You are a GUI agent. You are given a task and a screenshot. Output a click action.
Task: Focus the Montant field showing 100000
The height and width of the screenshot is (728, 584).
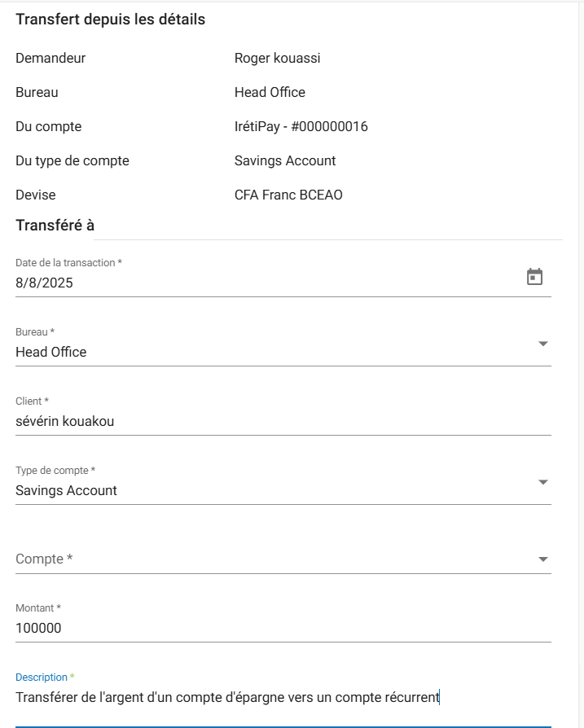click(x=244, y=628)
